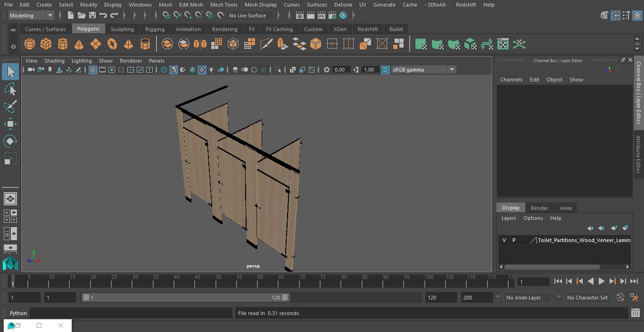644x332 pixels.
Task: Click No Live Surface field
Action: click(250, 16)
